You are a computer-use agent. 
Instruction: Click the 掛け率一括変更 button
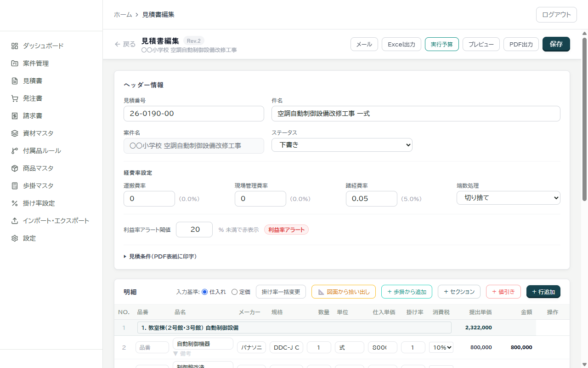pos(281,292)
